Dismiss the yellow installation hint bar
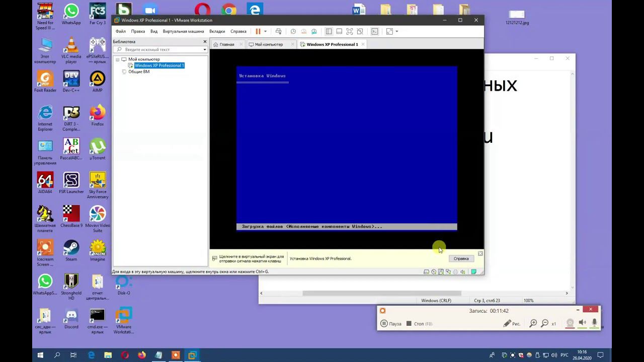The image size is (644, 362). pos(480,253)
